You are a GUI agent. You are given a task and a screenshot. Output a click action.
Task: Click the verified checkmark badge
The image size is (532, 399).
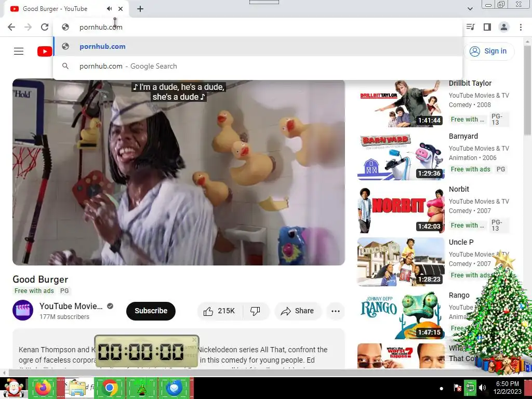tap(110, 306)
